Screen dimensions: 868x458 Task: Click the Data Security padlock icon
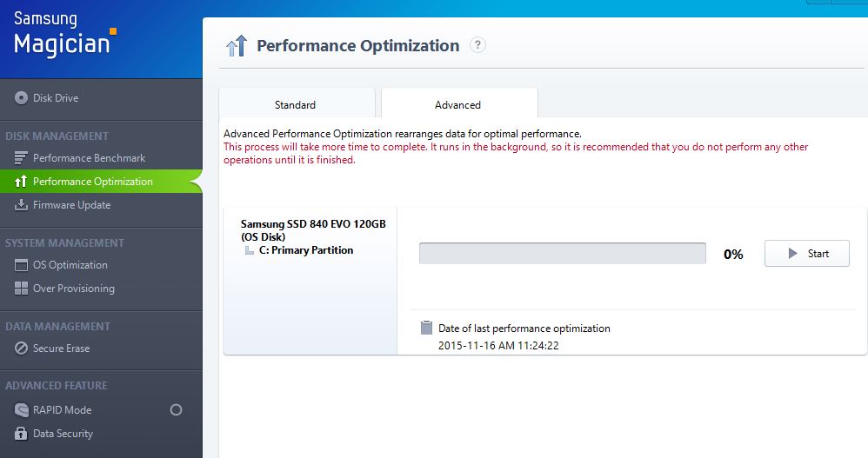pos(21,433)
